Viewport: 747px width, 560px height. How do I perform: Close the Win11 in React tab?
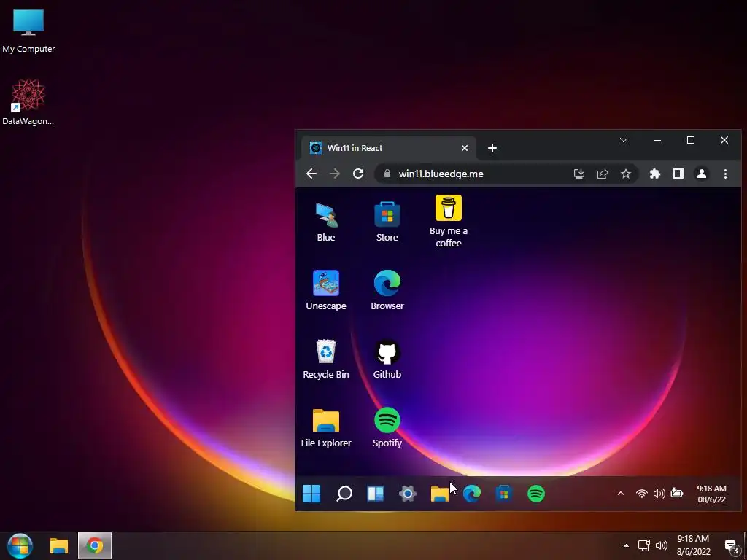(x=465, y=148)
